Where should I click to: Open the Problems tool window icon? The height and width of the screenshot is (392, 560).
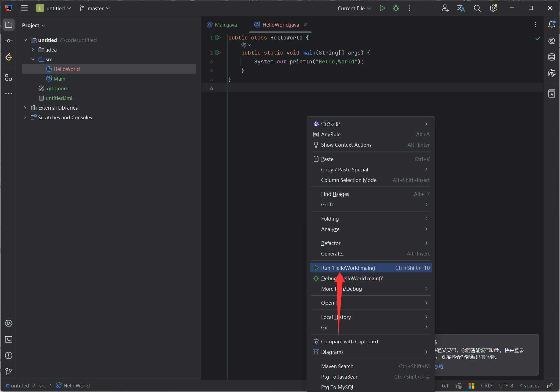tap(9, 355)
